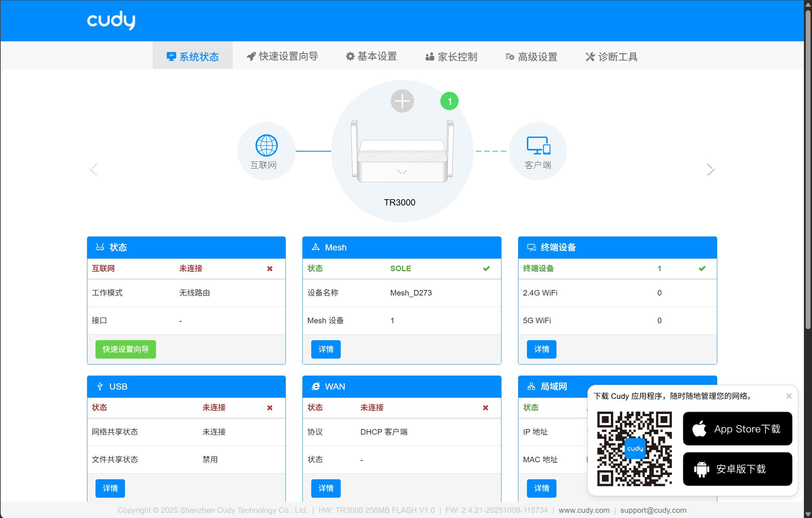Click the Mesh_D273 device name
The image size is (812, 518).
coord(411,293)
